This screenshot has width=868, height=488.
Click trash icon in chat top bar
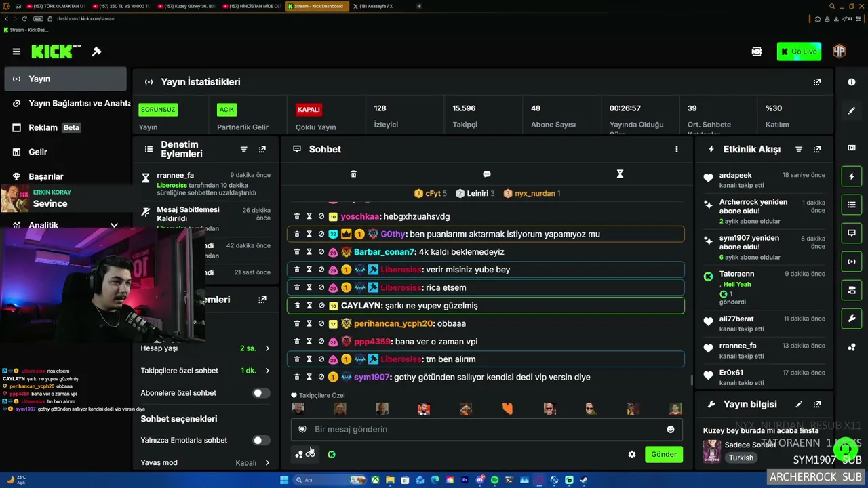tap(353, 174)
